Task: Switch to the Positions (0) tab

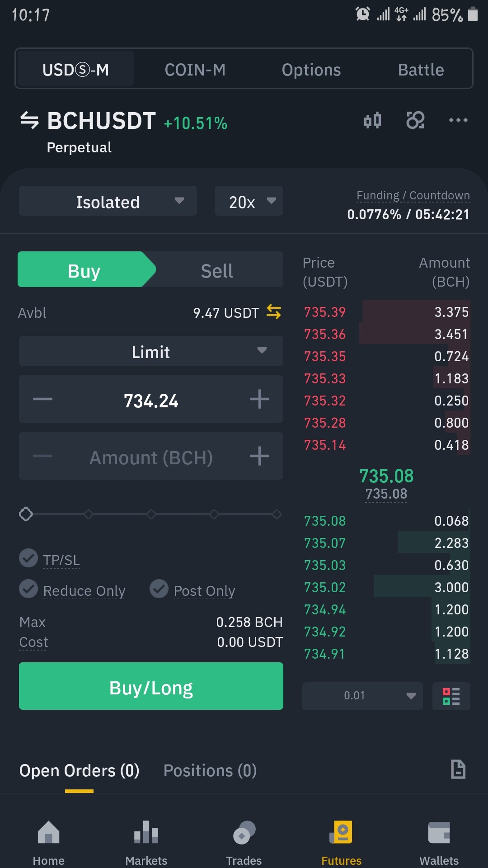Action: 210,770
